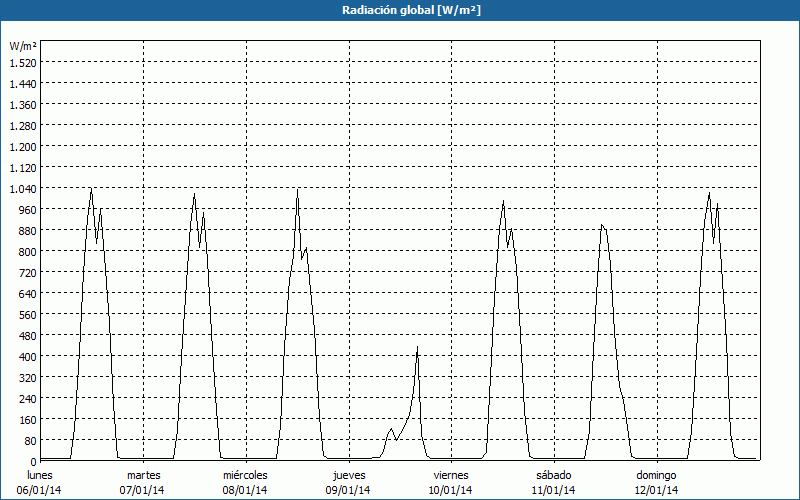Select the 'viernes' day label
The width and height of the screenshot is (800, 500).
click(x=451, y=475)
